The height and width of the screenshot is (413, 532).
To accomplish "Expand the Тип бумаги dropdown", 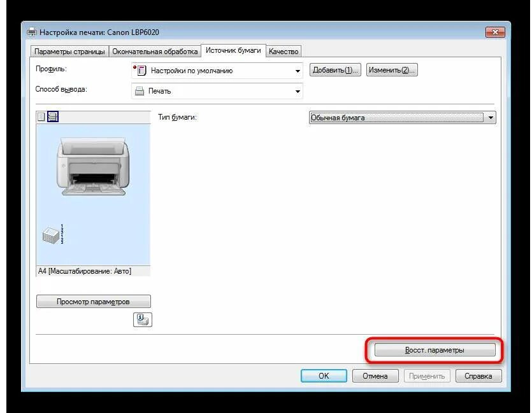I will [403, 118].
